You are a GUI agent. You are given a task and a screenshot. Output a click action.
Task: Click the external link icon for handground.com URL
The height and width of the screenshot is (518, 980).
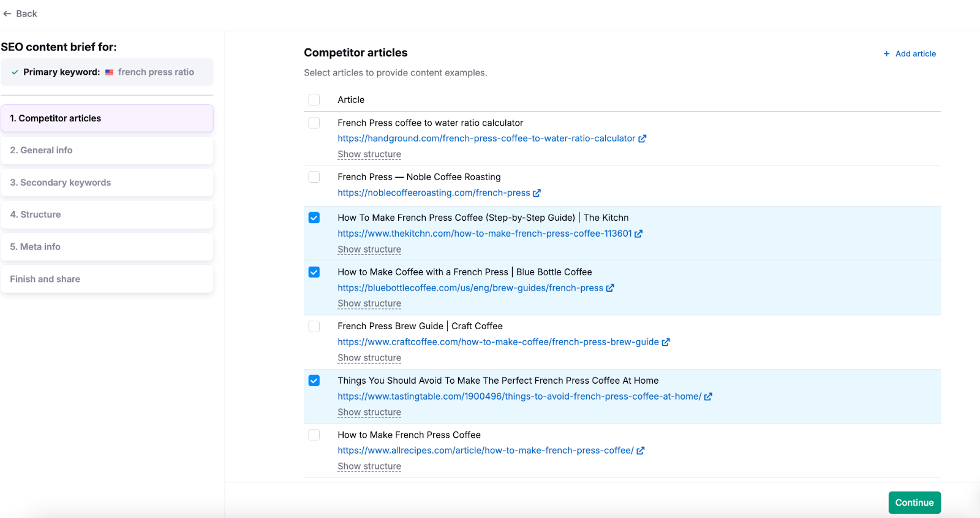pos(642,139)
